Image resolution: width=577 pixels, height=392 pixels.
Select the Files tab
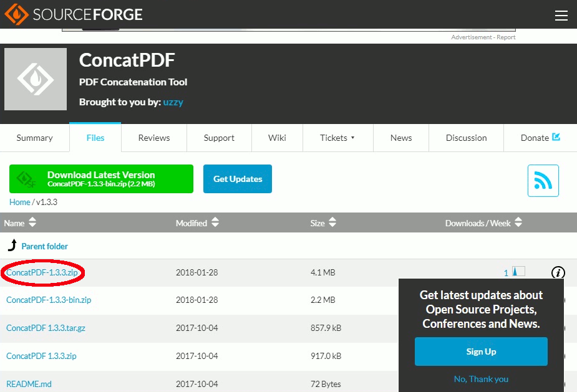pos(95,138)
